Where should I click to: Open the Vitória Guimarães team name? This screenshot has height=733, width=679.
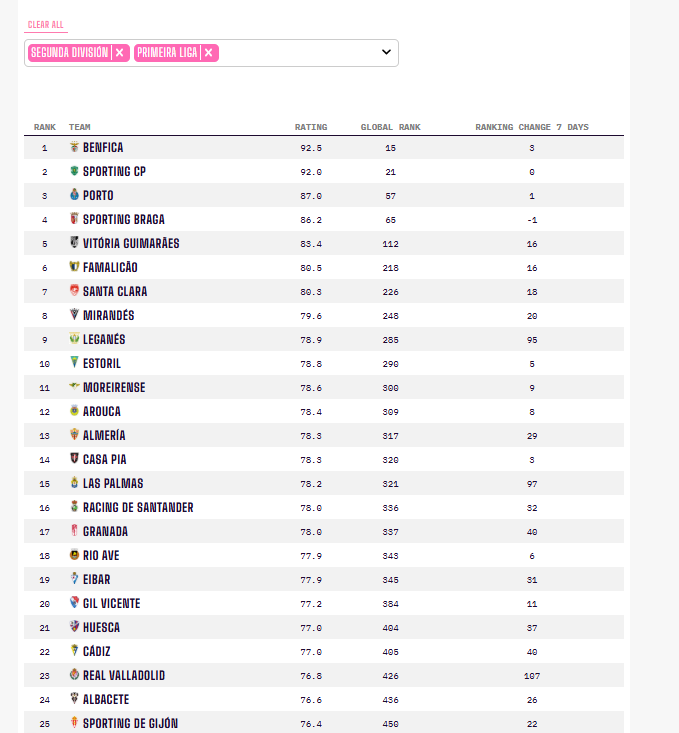point(131,243)
